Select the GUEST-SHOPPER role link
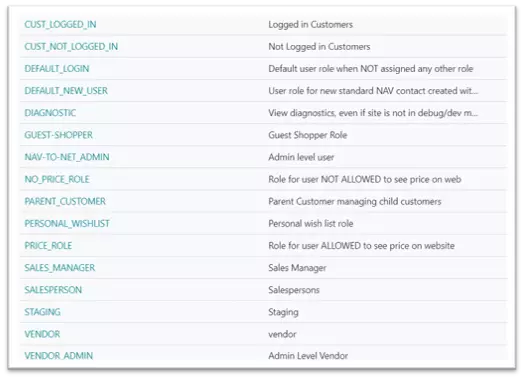 point(58,135)
